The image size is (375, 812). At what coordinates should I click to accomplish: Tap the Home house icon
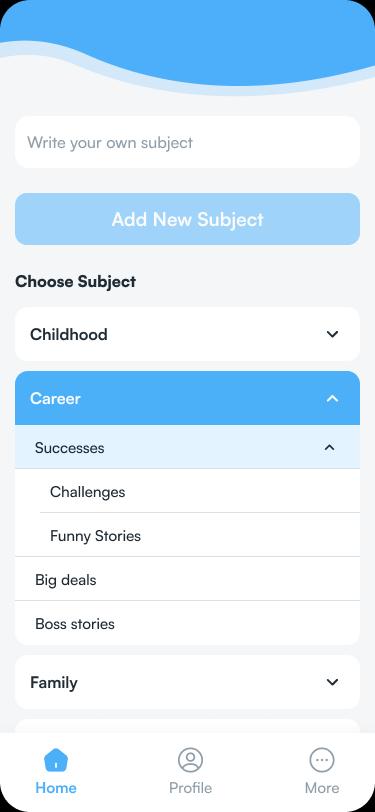[x=56, y=760]
